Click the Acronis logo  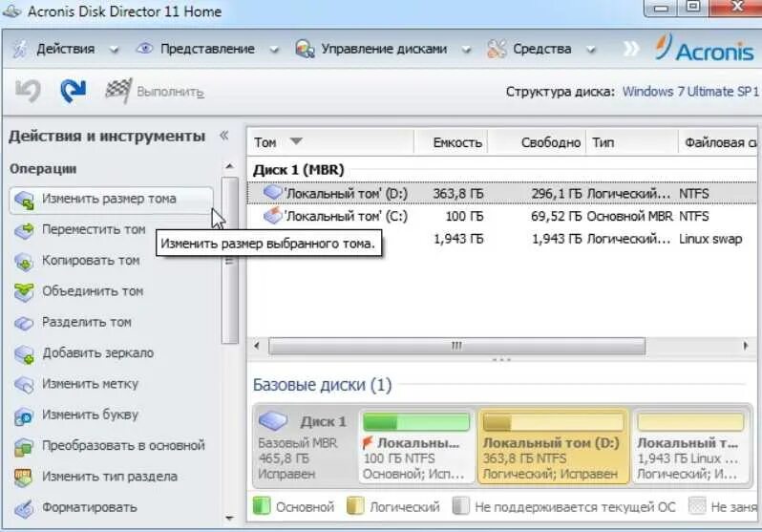point(704,49)
